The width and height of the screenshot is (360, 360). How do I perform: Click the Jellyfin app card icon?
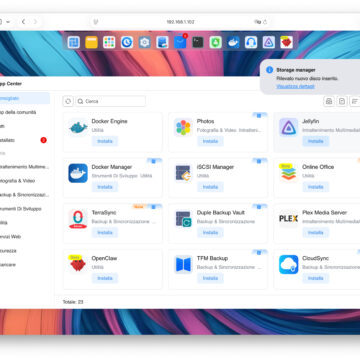[289, 128]
